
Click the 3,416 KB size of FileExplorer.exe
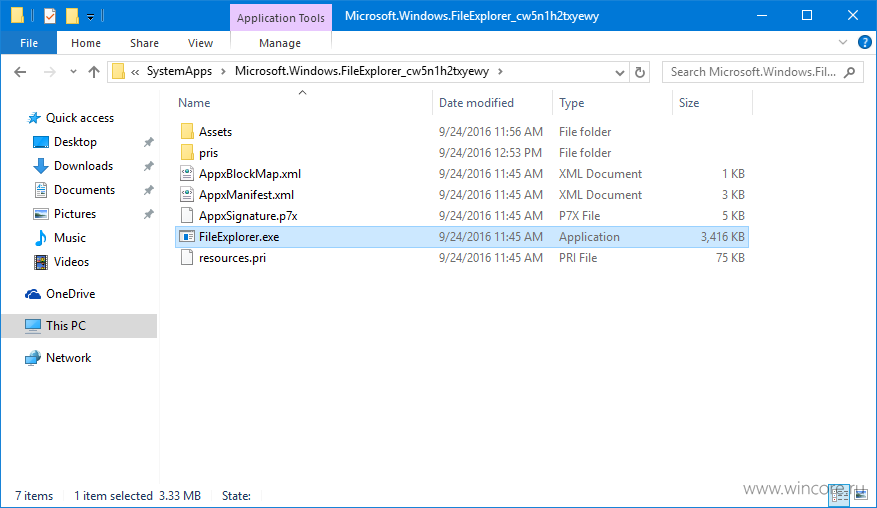click(x=722, y=237)
